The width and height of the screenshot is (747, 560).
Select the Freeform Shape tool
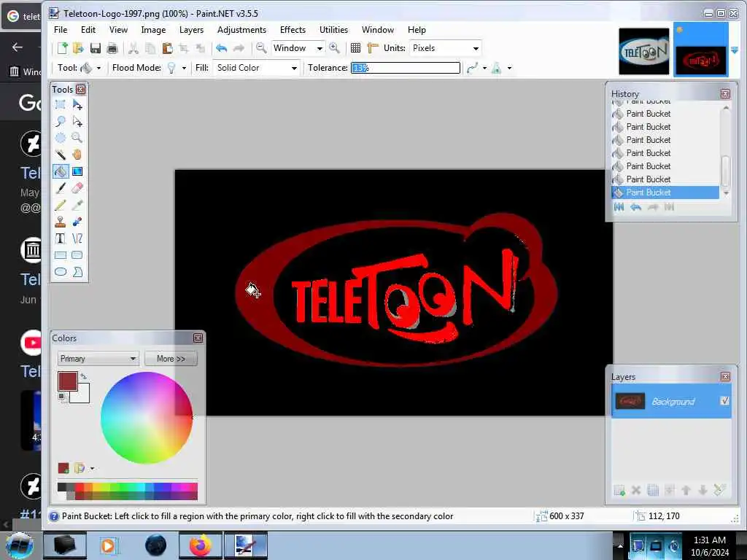[x=77, y=272]
